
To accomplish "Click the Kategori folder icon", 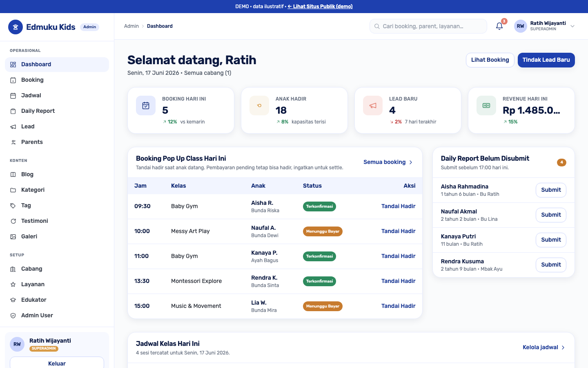I will (x=13, y=190).
